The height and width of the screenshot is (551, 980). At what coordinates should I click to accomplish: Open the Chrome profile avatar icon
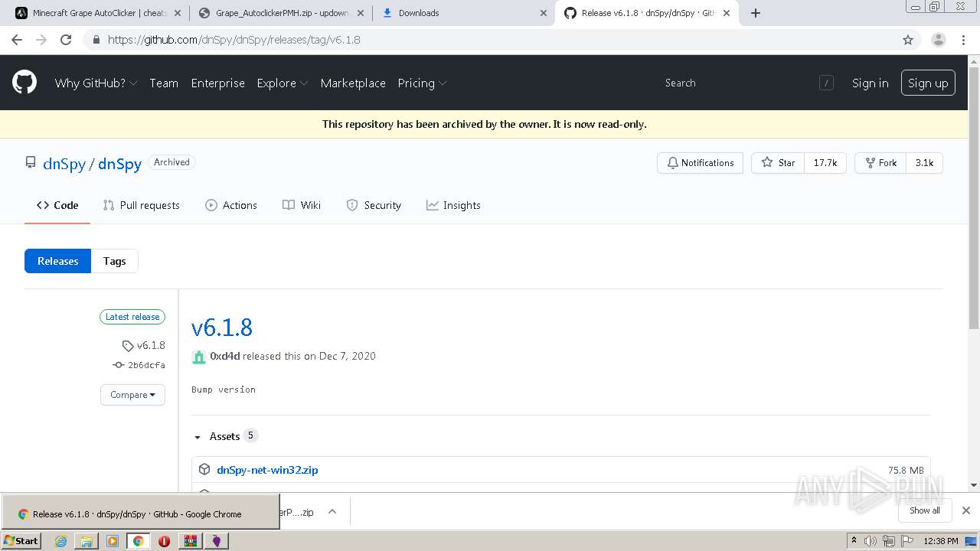tap(939, 40)
